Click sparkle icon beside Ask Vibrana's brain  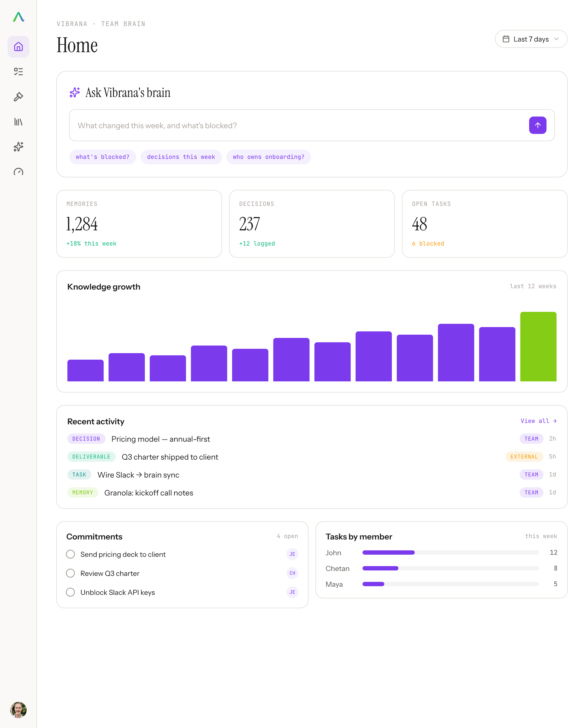click(x=75, y=93)
